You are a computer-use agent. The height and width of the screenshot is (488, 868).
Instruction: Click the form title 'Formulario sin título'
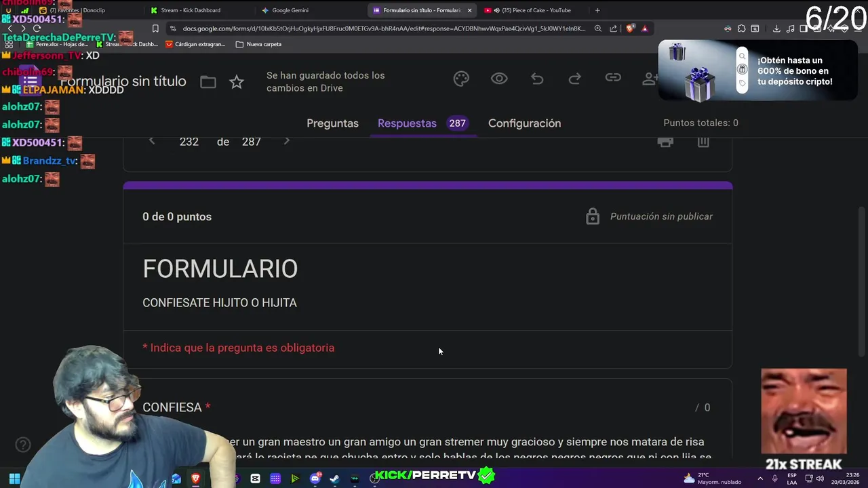tap(123, 81)
